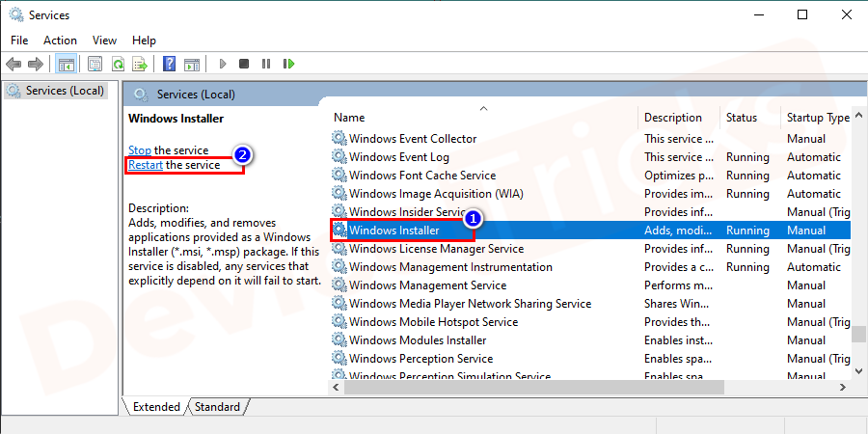Toggle the Show/Hide Console Tree toolbar icon

[x=66, y=65]
